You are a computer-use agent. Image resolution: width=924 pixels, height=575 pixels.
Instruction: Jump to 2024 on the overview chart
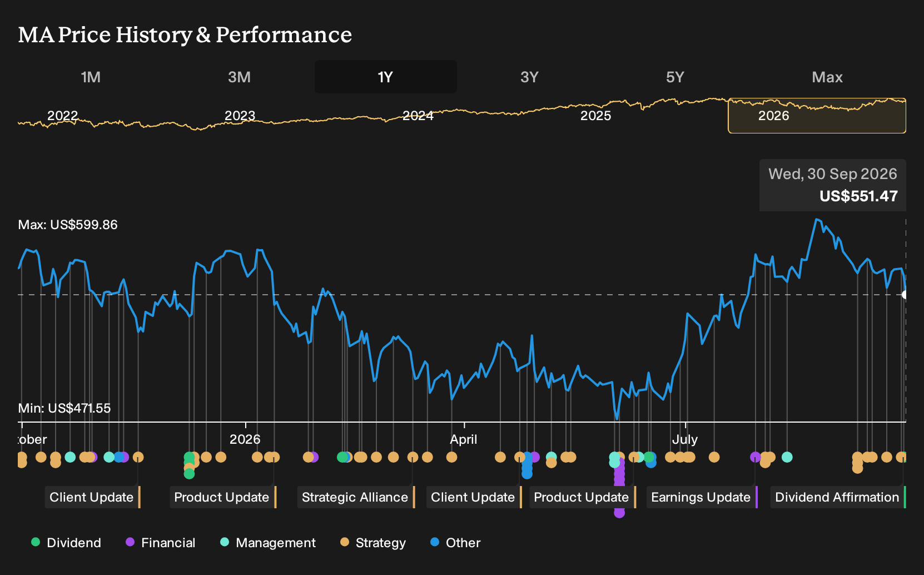click(418, 116)
